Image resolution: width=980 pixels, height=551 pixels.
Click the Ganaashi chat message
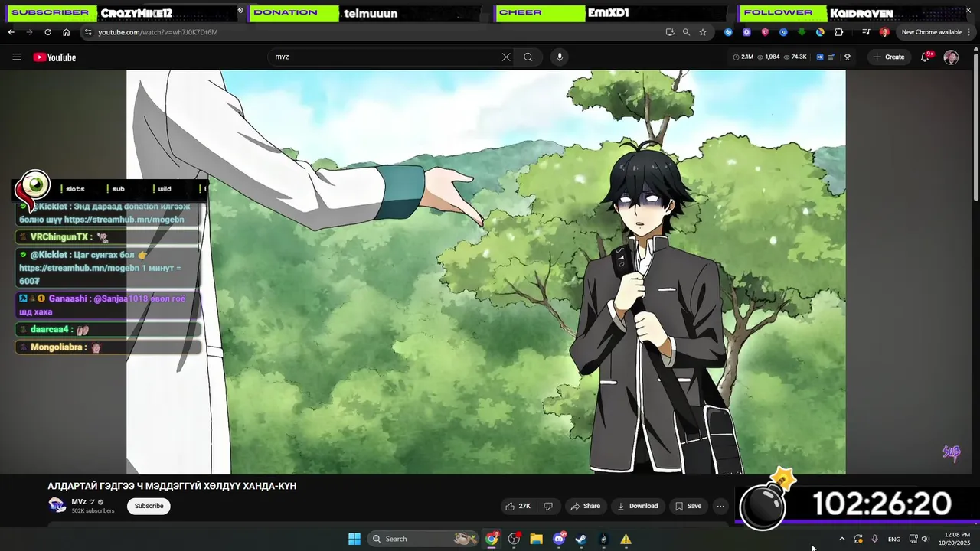[108, 305]
